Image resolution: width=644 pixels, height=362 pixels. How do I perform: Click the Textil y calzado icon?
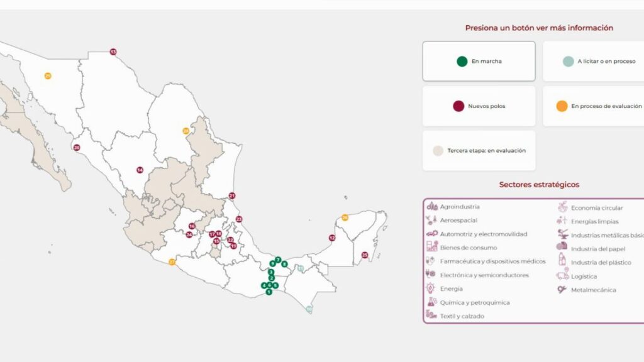[x=431, y=315]
